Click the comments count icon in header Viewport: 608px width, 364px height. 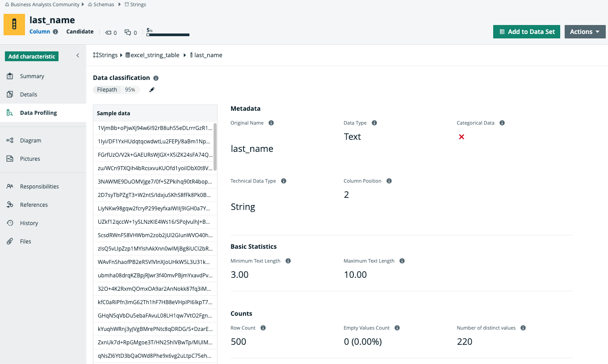coord(128,33)
